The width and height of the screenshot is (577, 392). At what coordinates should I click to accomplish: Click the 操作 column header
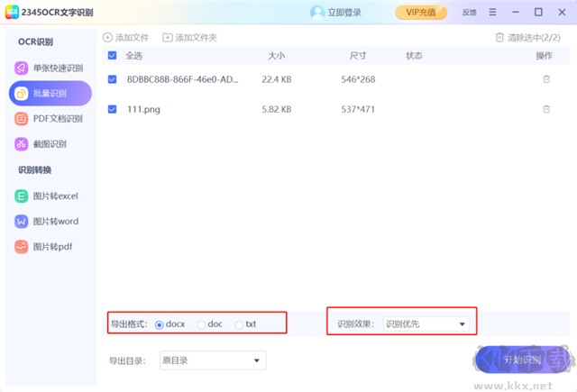click(545, 56)
